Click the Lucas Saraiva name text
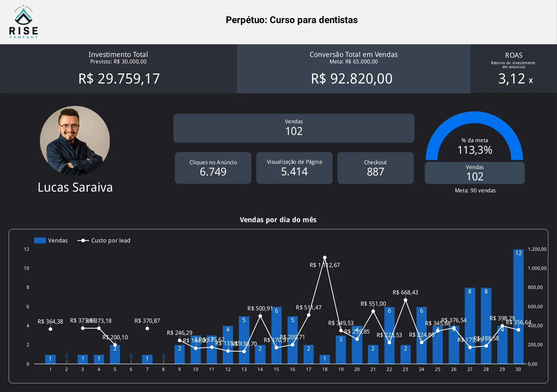The width and height of the screenshot is (557, 392). (x=75, y=187)
